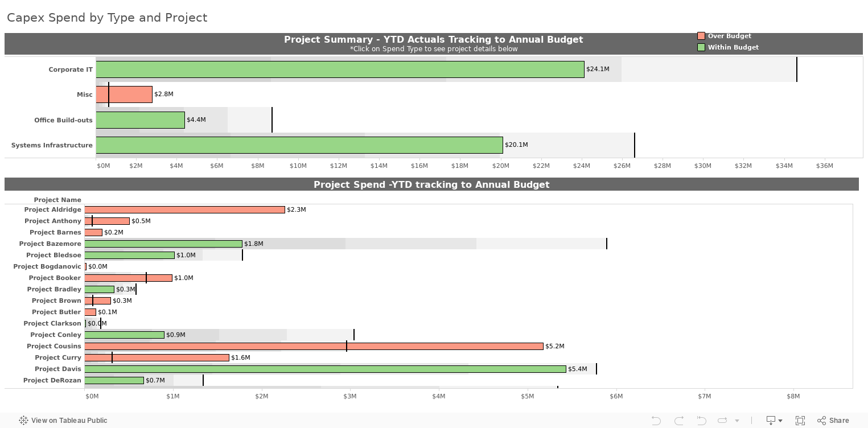Screen dimensions: 868x428
Task: Click the Tableau logo icon
Action: coord(23,421)
